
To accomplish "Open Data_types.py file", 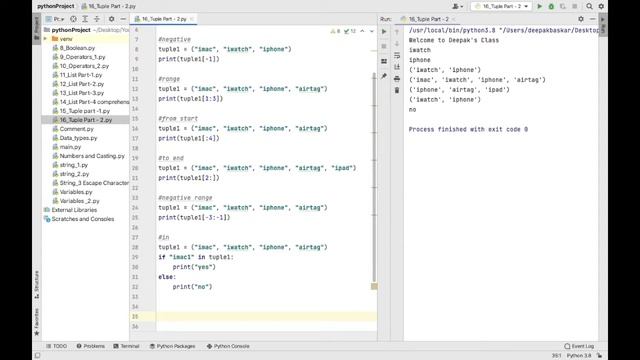I will pos(78,138).
